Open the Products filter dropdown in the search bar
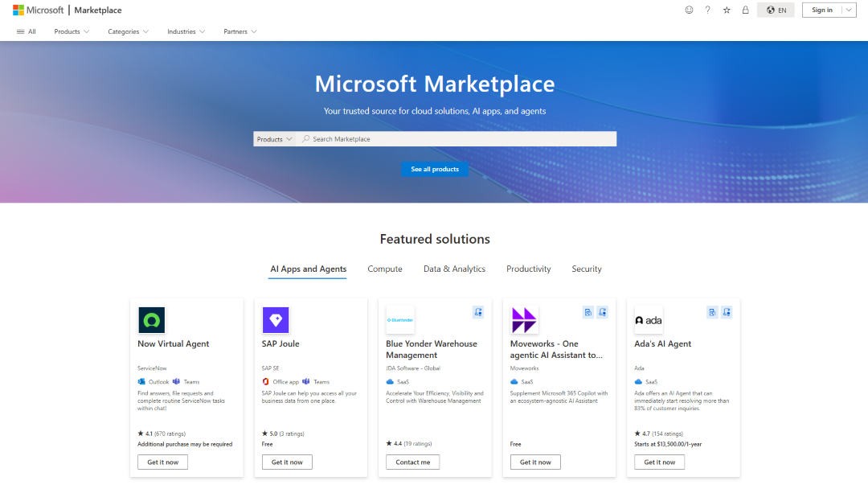The image size is (868, 489). pos(273,138)
